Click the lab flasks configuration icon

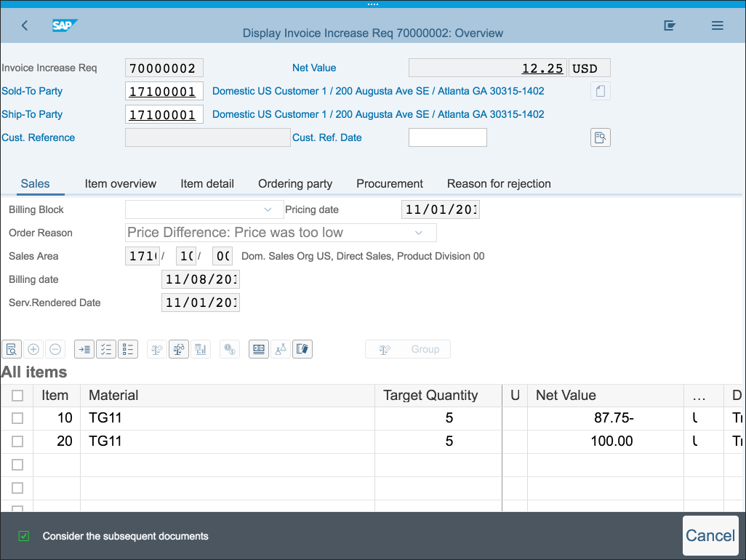point(281,349)
